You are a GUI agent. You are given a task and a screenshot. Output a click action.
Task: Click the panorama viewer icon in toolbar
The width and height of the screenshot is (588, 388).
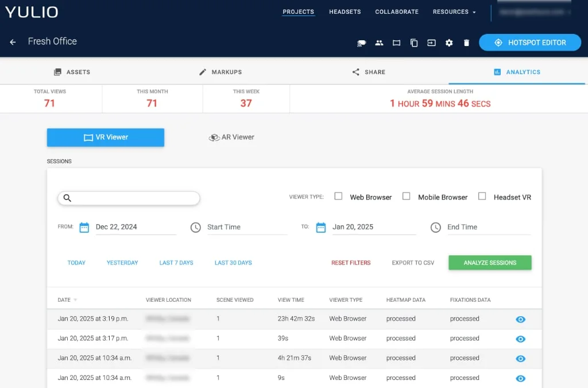click(396, 43)
